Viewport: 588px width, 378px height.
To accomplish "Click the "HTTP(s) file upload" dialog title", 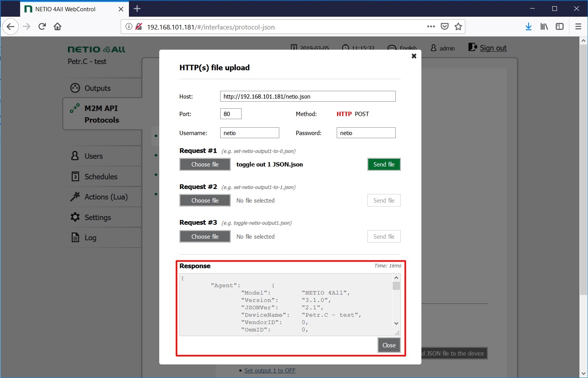I will [x=214, y=68].
